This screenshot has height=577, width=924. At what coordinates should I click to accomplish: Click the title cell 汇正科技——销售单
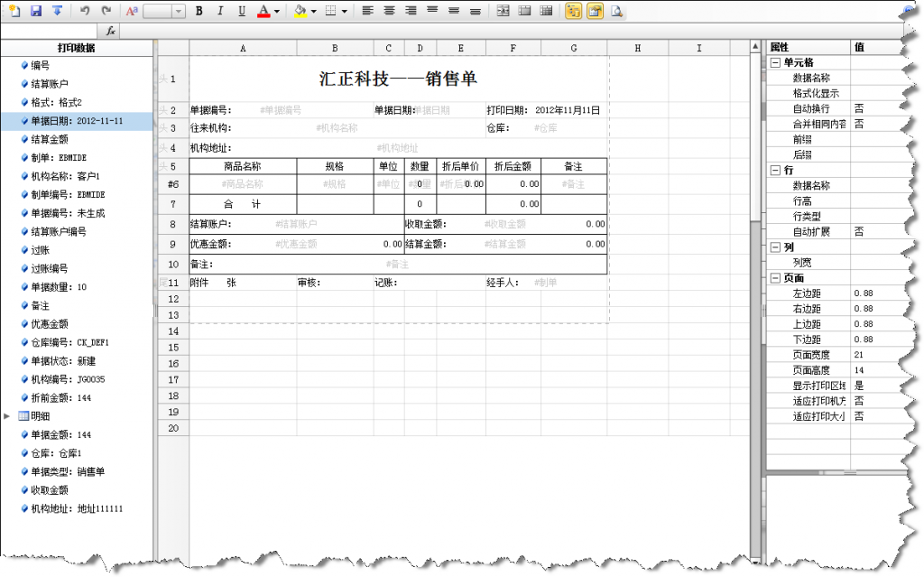[398, 79]
